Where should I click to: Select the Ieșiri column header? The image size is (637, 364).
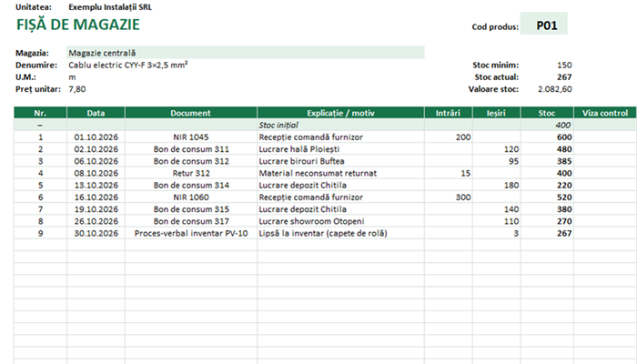(496, 113)
